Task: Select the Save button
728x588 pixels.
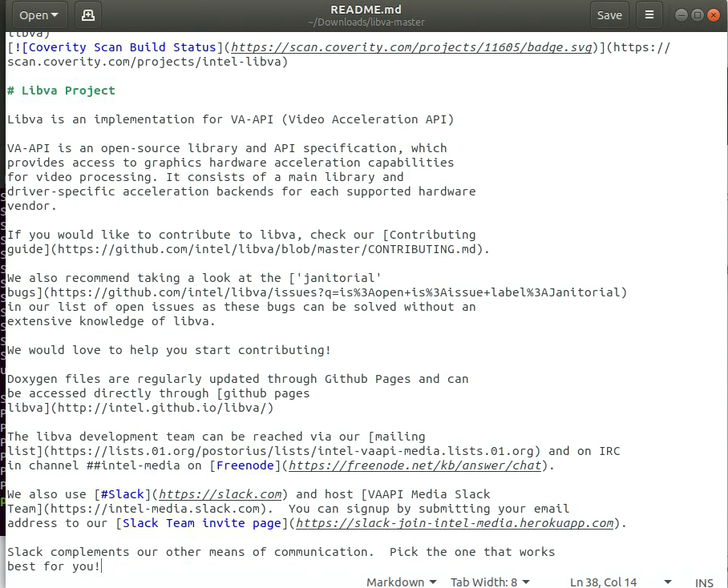Action: 609,14
